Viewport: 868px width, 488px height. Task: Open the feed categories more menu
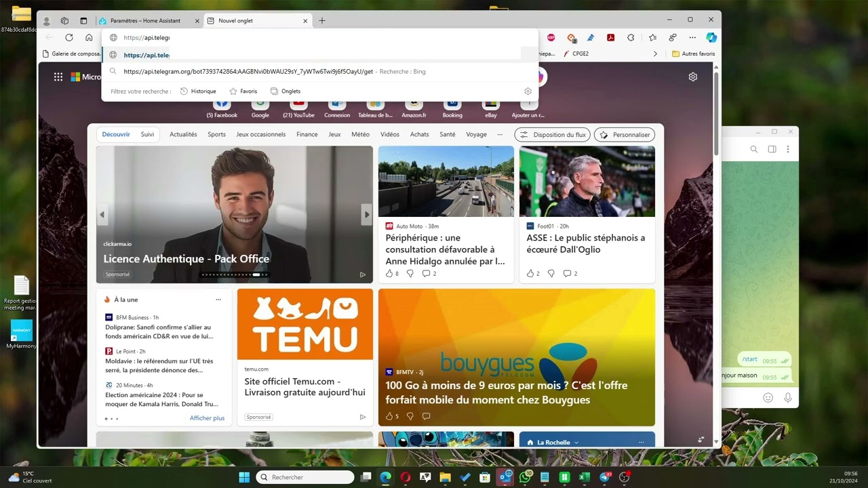[x=500, y=135]
